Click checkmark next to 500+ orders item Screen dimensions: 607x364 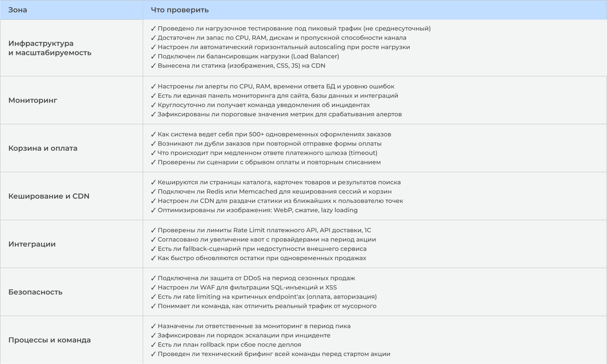(153, 135)
